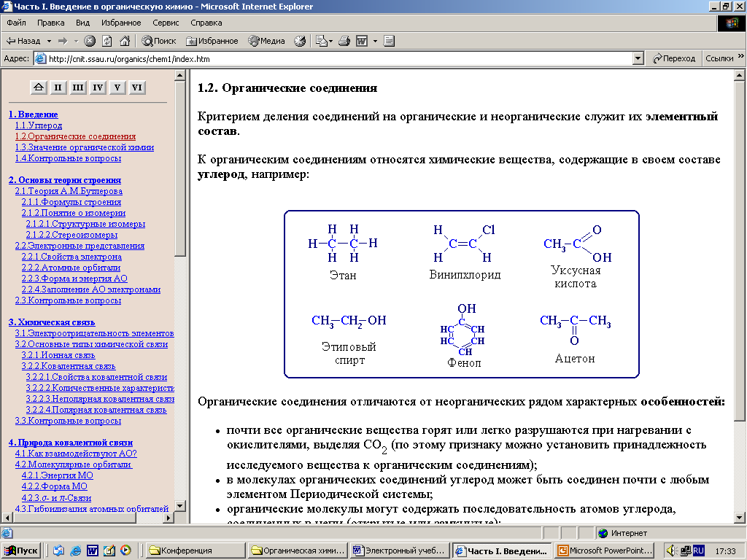Screen dimensions: 747x560
Task: Click the address URL field
Action: (x=333, y=58)
